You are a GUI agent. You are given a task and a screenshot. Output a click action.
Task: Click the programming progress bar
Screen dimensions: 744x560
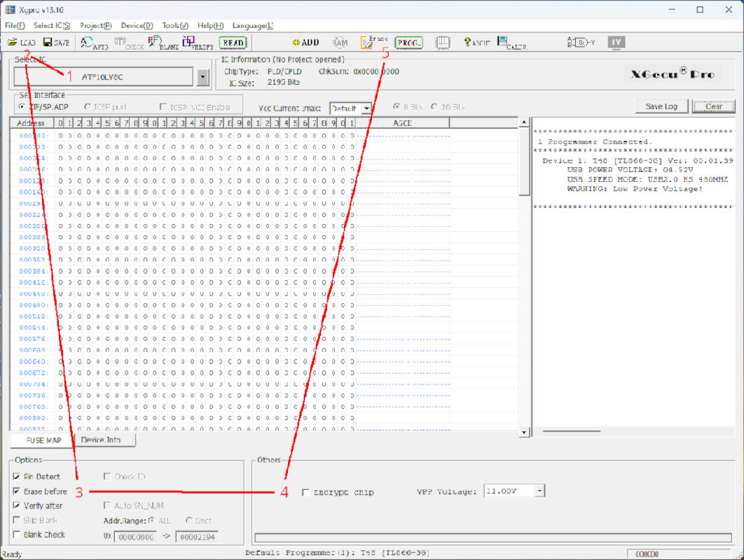point(493,537)
